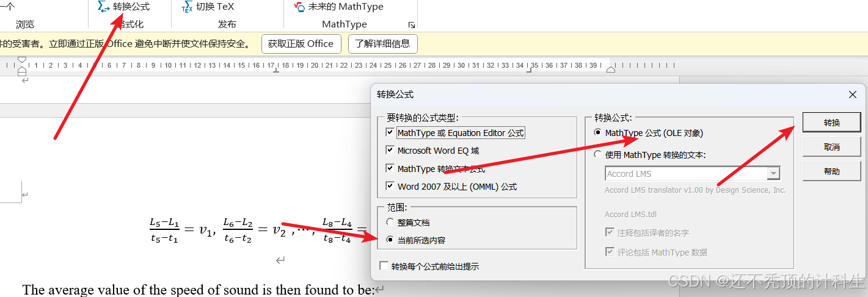
Task: Click the 切换 TeX icon
Action: point(187,7)
